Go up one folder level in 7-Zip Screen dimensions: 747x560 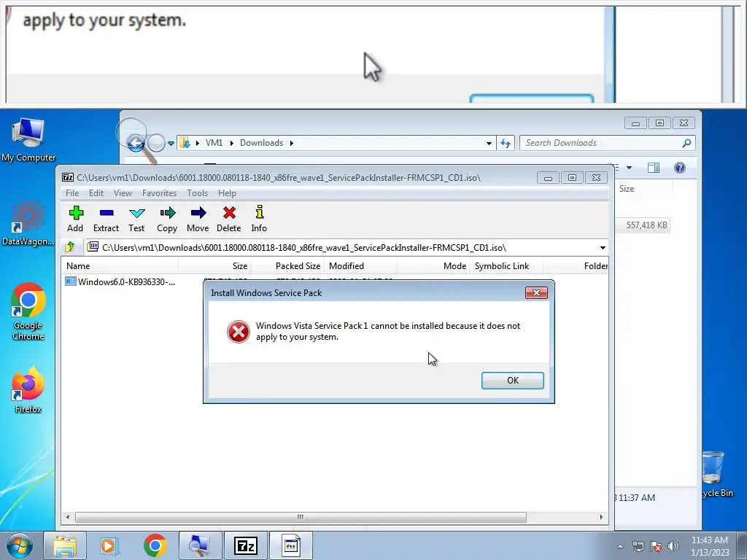pyautogui.click(x=70, y=247)
